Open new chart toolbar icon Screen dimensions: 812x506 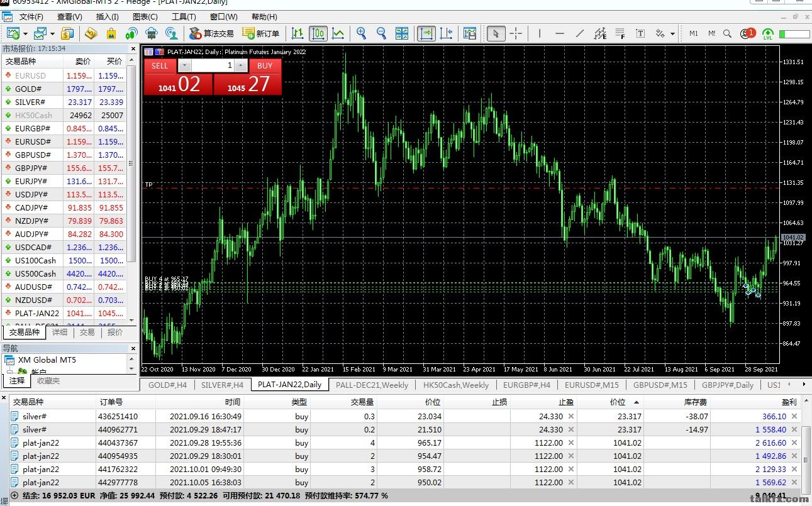pos(13,33)
